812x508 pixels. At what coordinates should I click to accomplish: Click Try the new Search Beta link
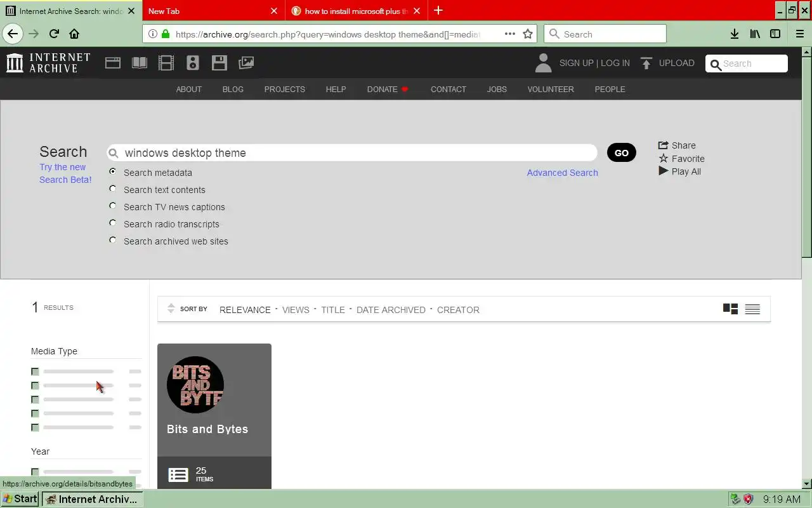(65, 173)
